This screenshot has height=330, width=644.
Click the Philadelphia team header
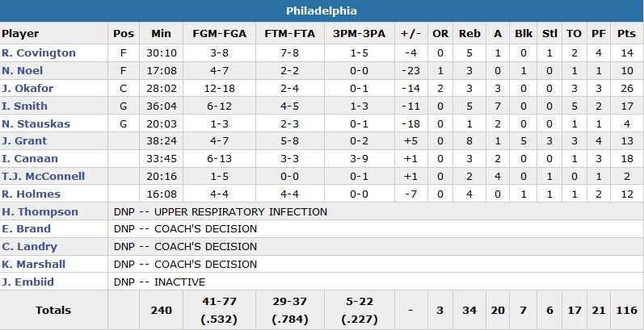[322, 11]
